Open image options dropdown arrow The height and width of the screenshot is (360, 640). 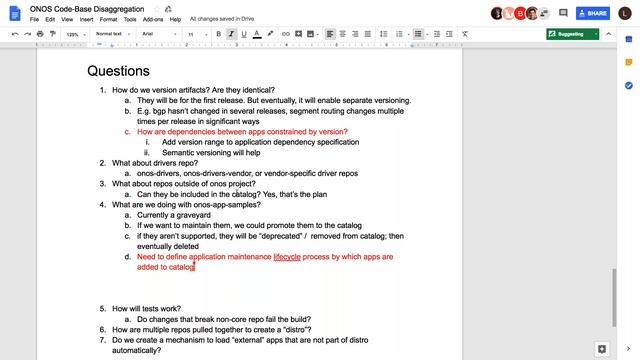318,35
